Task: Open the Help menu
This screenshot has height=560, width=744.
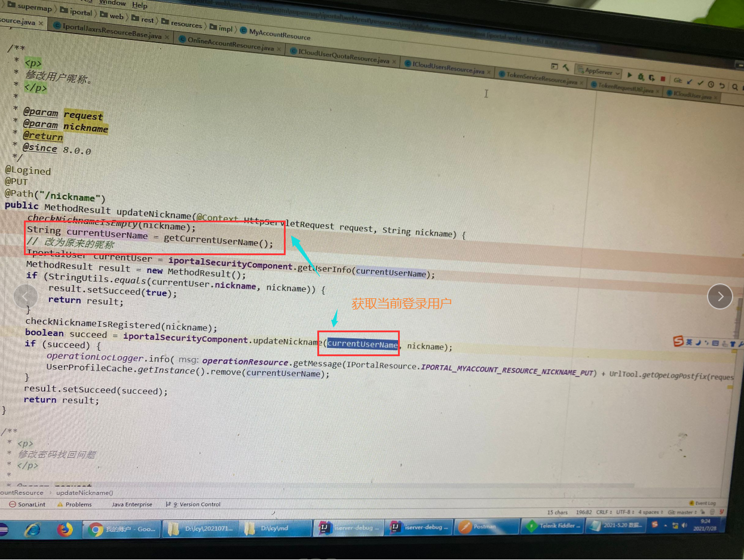Action: (x=139, y=5)
